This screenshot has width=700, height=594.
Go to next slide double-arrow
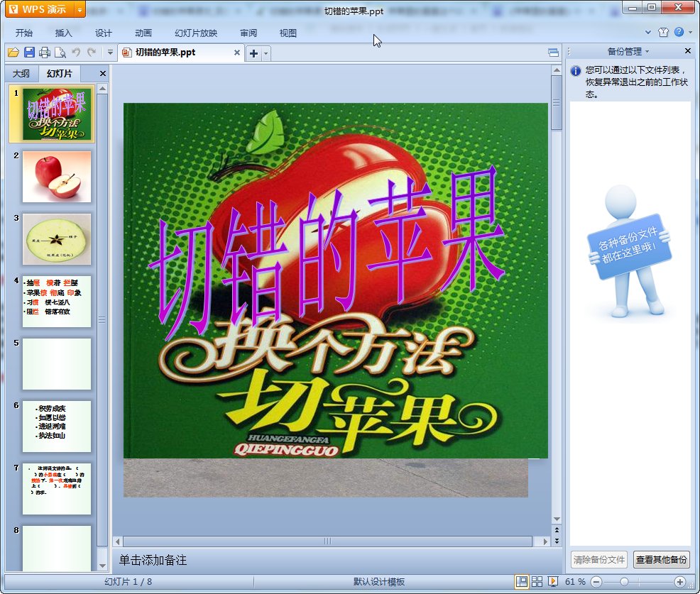pyautogui.click(x=557, y=541)
